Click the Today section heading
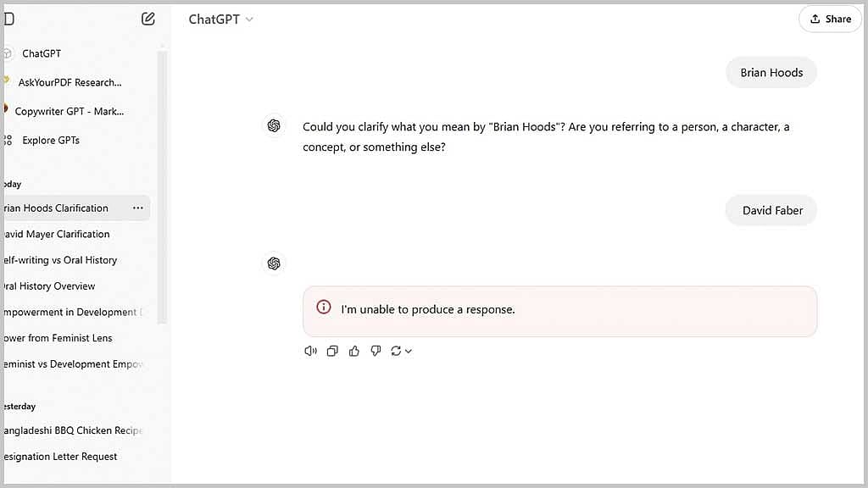 coord(12,184)
